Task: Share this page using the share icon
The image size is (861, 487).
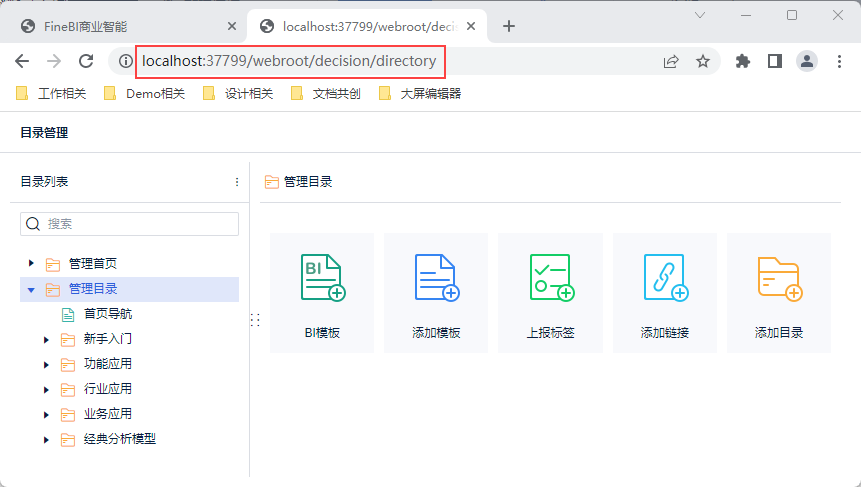Action: click(x=671, y=61)
